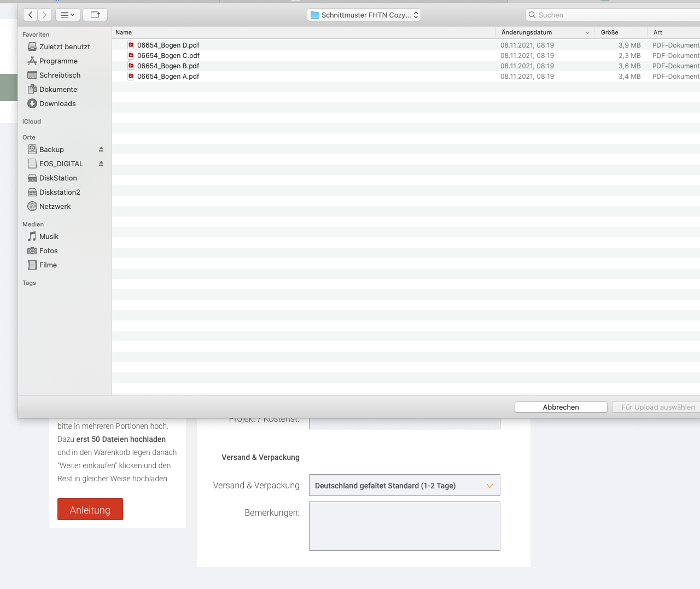Open Downloads in the sidebar
Screen dimensions: 700x589
(x=57, y=104)
